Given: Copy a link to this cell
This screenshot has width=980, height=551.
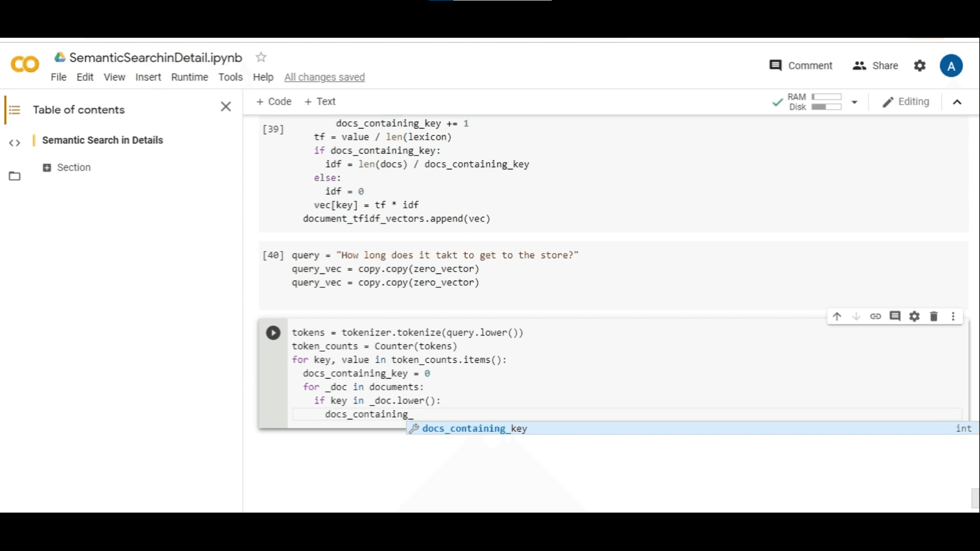Looking at the screenshot, I should pyautogui.click(x=876, y=316).
